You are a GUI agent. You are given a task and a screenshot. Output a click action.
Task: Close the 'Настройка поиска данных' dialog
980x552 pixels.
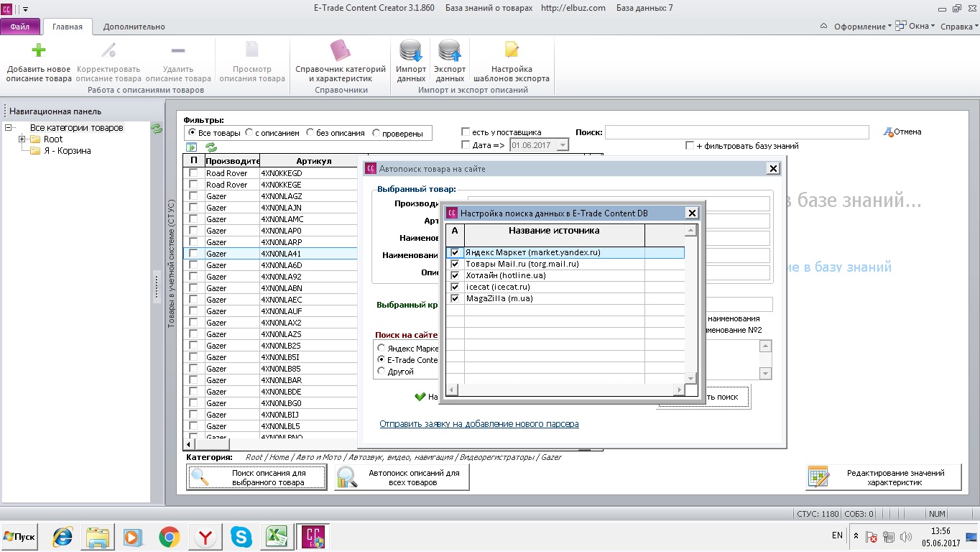(691, 213)
